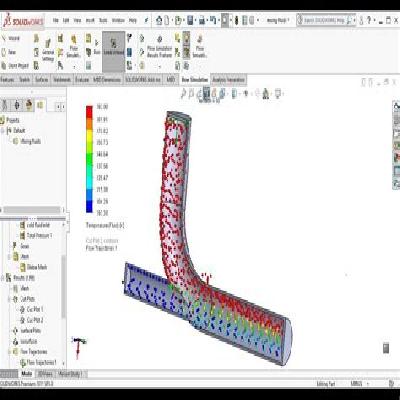Select the cold fluid inlet boundary condition
The height and width of the screenshot is (400, 400).
pos(35,225)
